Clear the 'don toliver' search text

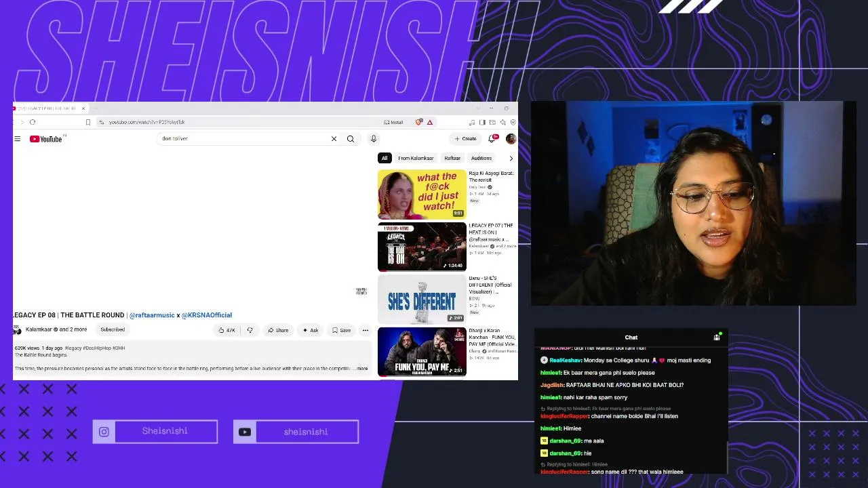pyautogui.click(x=334, y=139)
